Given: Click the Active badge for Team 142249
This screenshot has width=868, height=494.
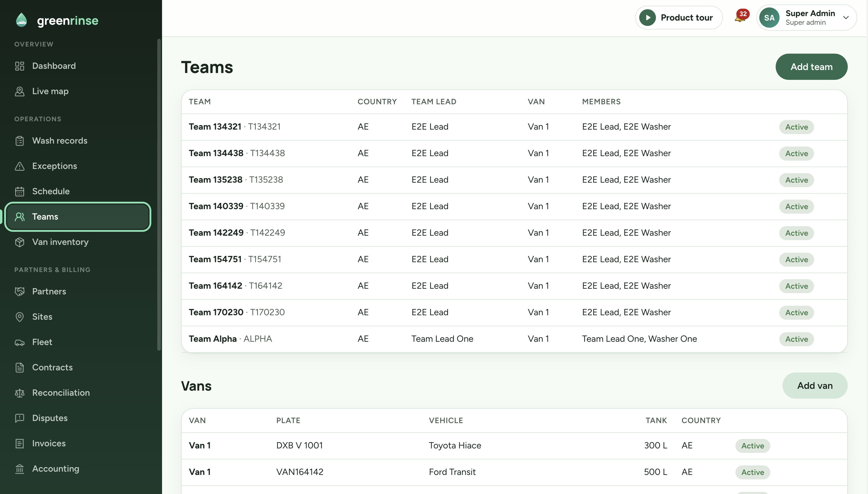Looking at the screenshot, I should pos(796,233).
